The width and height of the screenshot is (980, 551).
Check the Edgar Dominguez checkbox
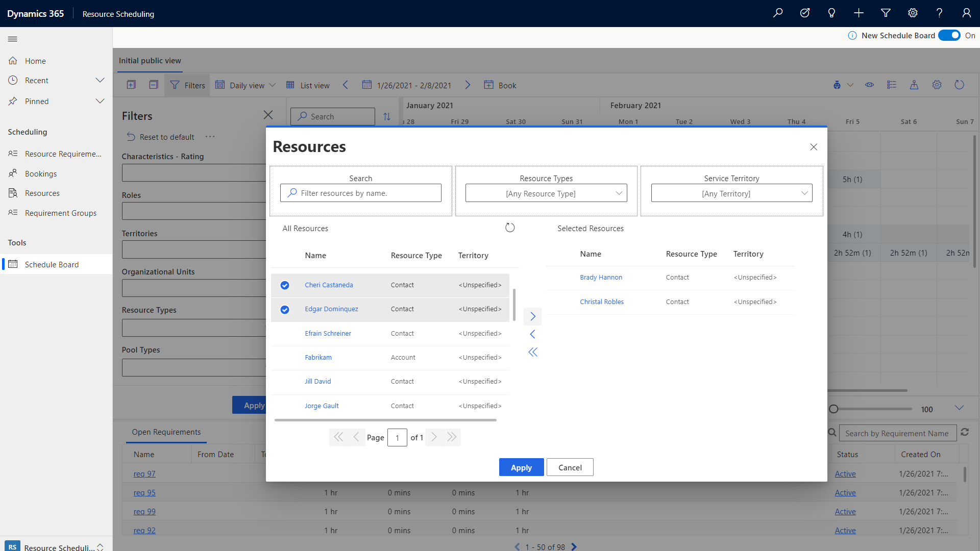pos(284,309)
